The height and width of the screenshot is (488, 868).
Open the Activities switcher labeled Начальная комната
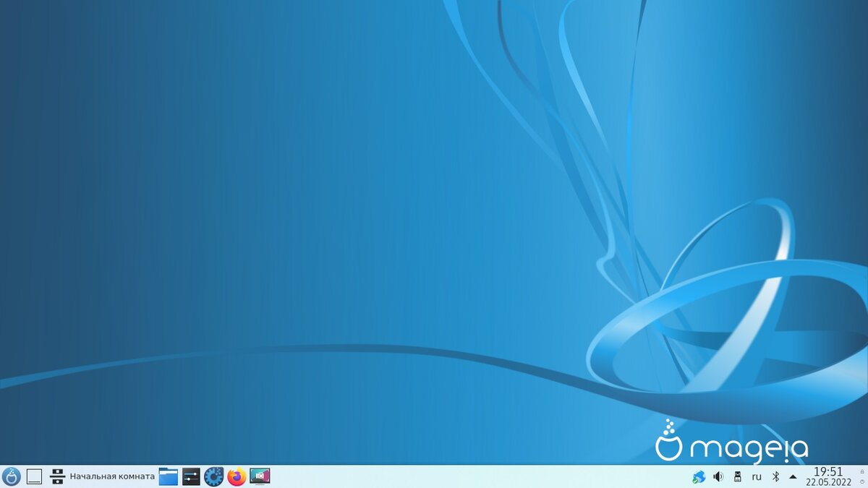click(x=102, y=476)
